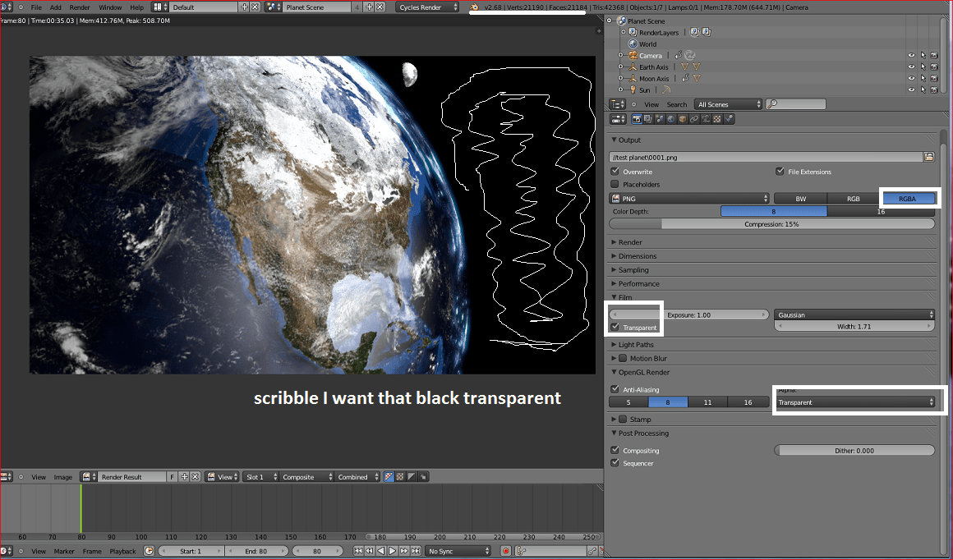Open the Constraints properties chain icon

click(693, 119)
